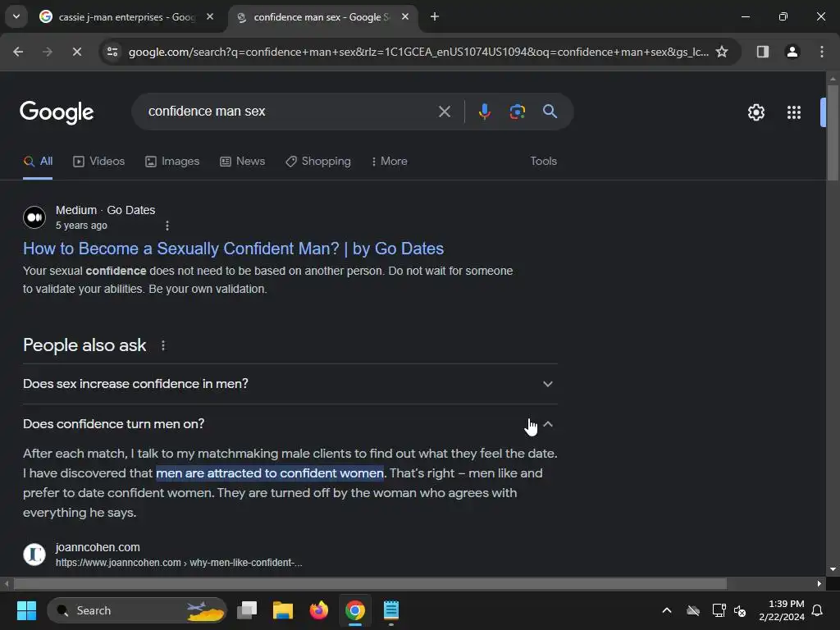Bookmark this page with star icon
The image size is (840, 630).
tap(722, 52)
